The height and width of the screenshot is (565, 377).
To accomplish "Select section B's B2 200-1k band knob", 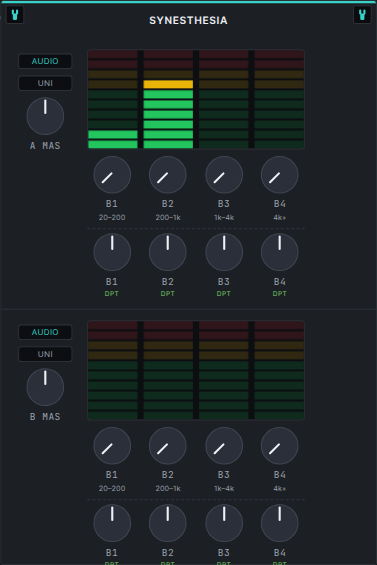I will pos(168,446).
